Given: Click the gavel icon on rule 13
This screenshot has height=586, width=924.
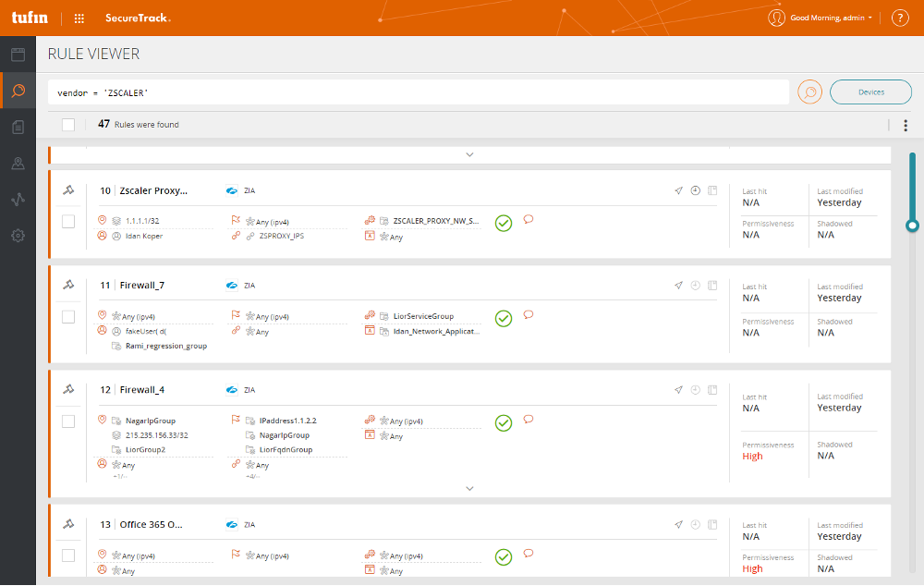Looking at the screenshot, I should 69,523.
